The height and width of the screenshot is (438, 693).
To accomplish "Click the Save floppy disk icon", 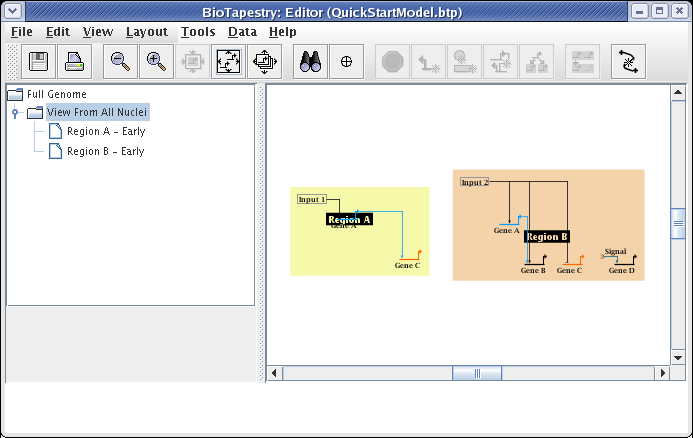I will click(x=40, y=62).
